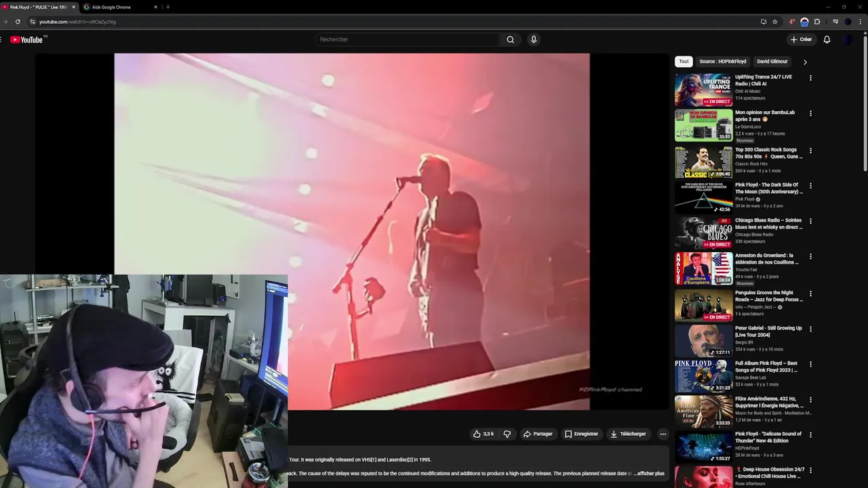Click the search magnifier button
The width and height of the screenshot is (868, 488).
pyautogui.click(x=510, y=39)
